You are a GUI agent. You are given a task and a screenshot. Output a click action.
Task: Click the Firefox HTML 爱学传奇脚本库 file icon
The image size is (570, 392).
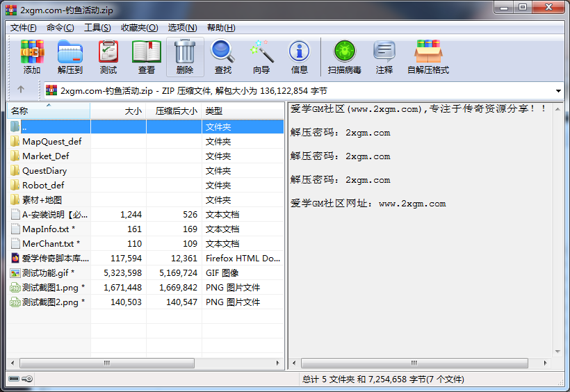tap(15, 258)
